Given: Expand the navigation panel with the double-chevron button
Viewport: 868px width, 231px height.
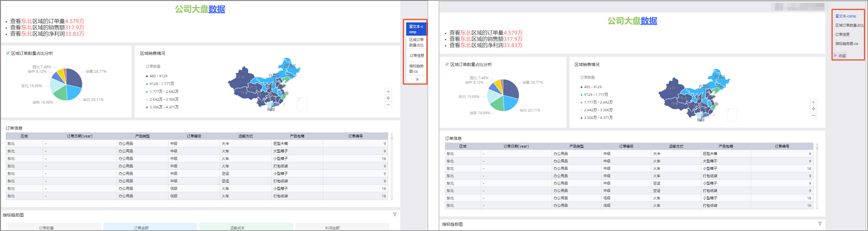Looking at the screenshot, I should (x=416, y=79).
